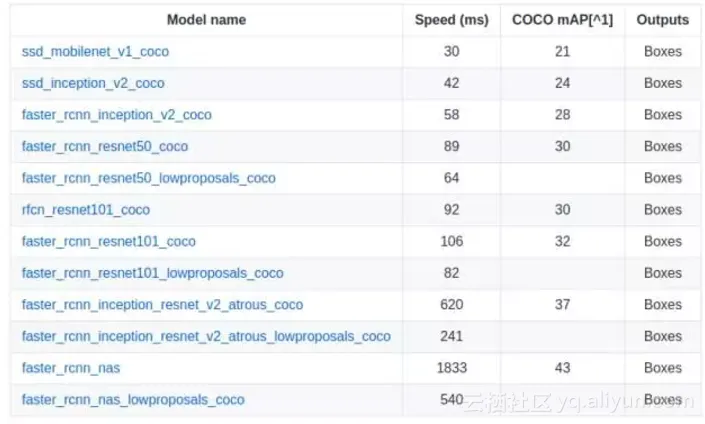
Task: Open the ssd_inception_v2_coco model link
Action: tap(93, 83)
